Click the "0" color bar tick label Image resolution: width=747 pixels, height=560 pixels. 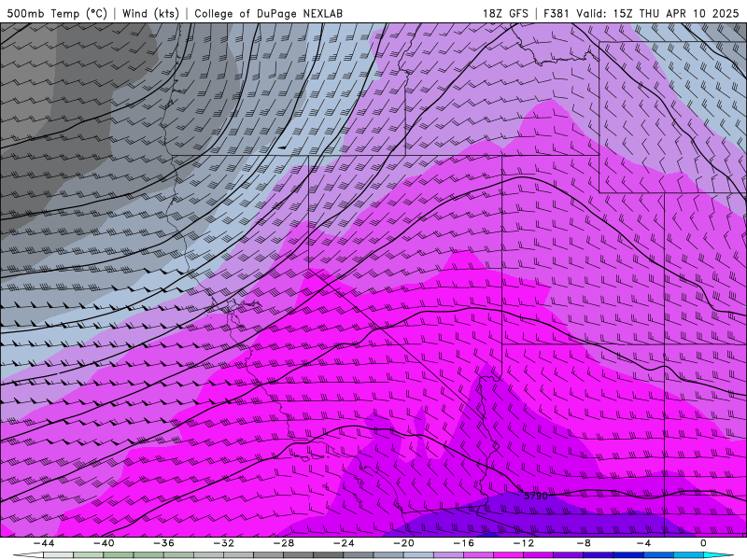[x=703, y=543]
